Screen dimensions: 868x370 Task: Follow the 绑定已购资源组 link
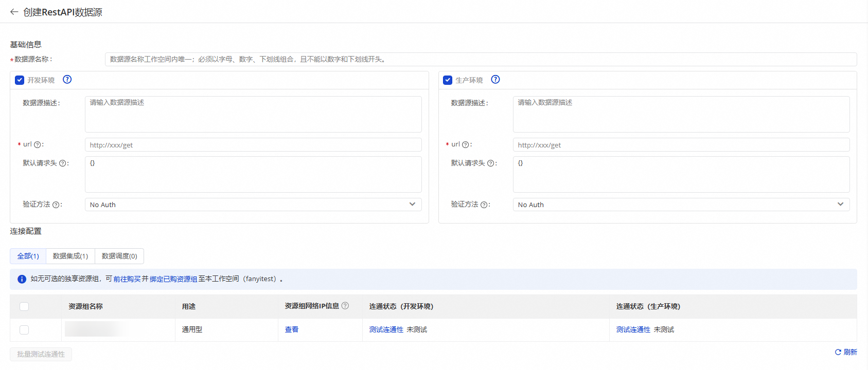coord(173,279)
